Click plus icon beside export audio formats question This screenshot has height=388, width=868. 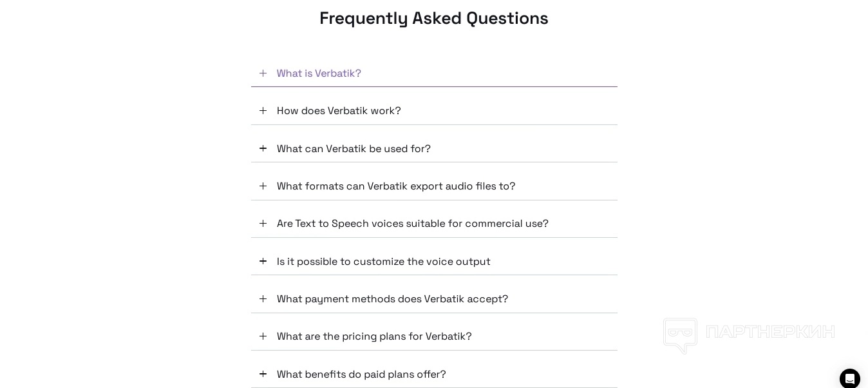pyautogui.click(x=263, y=186)
